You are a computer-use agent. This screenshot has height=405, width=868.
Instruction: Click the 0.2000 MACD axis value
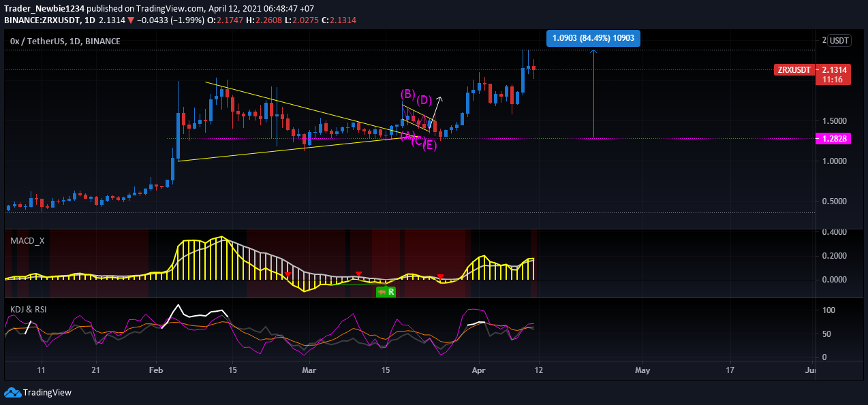coord(835,256)
